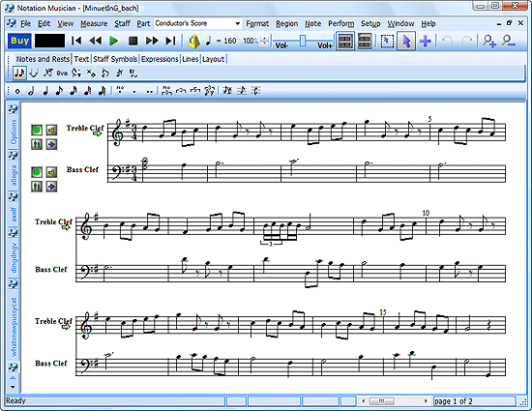Select the half note duration

click(31, 91)
